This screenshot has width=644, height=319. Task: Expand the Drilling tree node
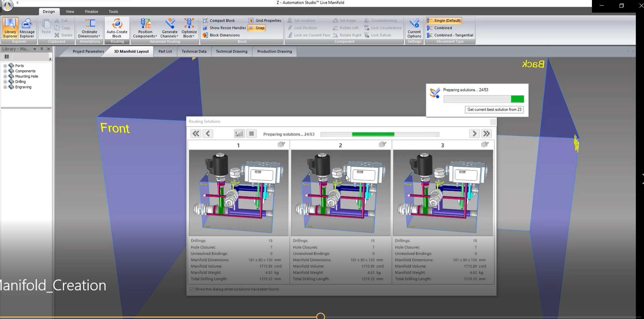(x=5, y=82)
